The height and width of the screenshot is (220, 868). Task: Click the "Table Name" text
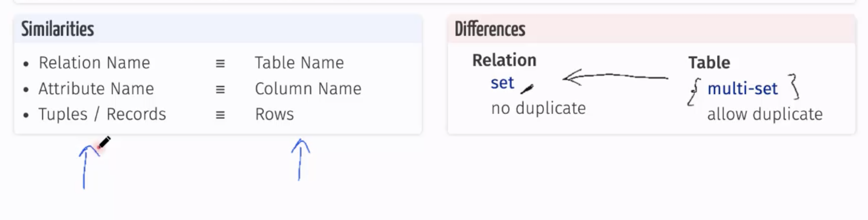pos(299,63)
